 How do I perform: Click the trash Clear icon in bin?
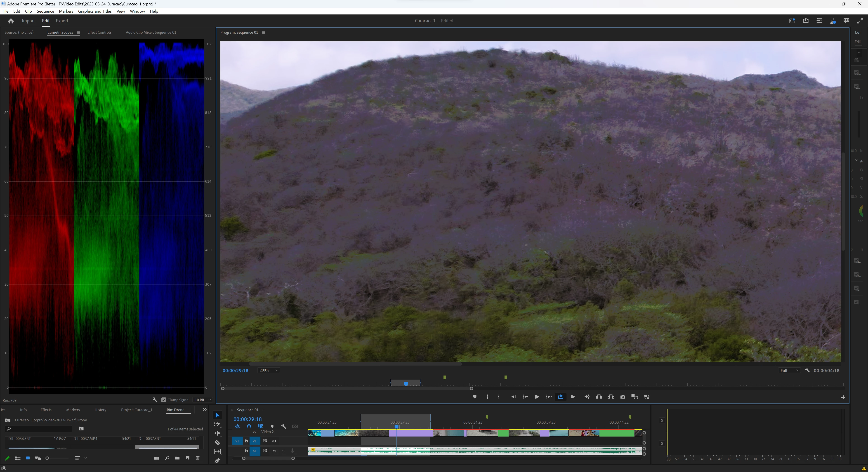click(x=198, y=458)
